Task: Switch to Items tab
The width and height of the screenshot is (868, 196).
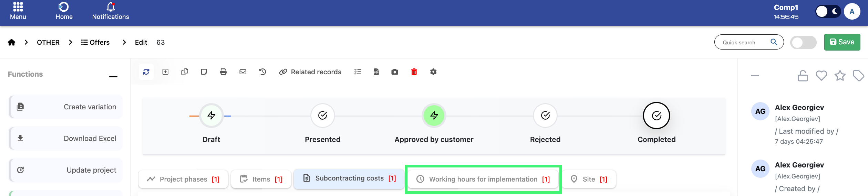Action: pyautogui.click(x=261, y=179)
